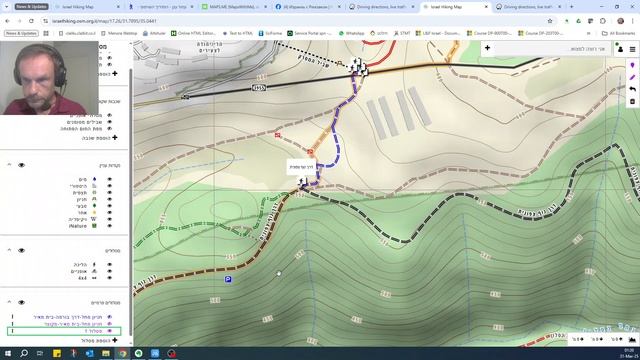Toggle eye for the entire routes section
The image size is (640, 360).
(x=21, y=251)
